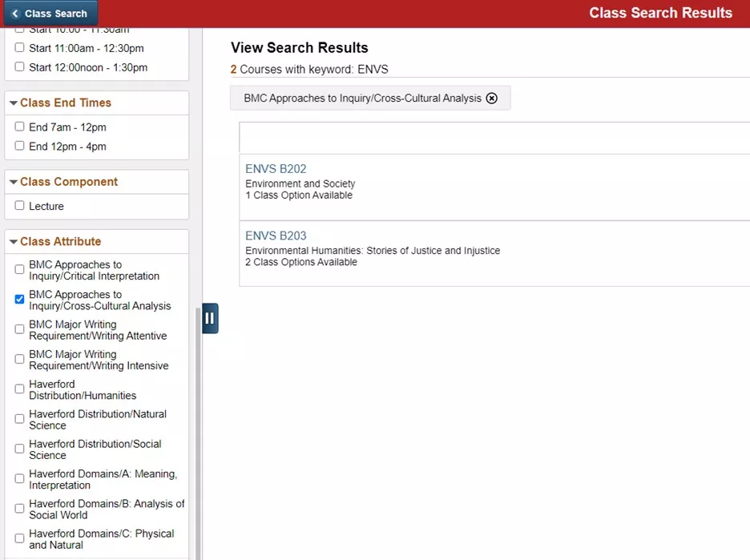Image resolution: width=750 pixels, height=560 pixels.
Task: Check Haverford Distribution/Humanities attribute
Action: coord(19,389)
